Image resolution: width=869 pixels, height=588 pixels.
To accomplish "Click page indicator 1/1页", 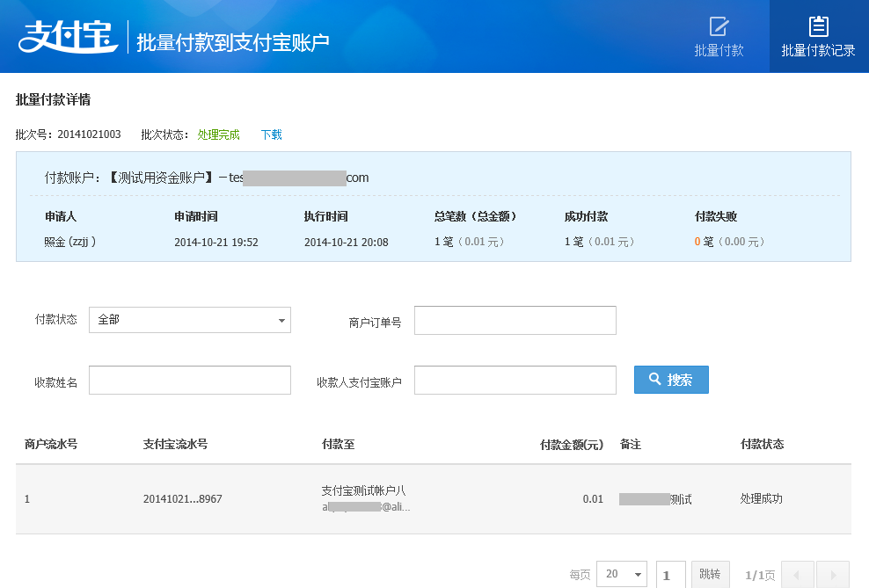I will click(x=760, y=576).
